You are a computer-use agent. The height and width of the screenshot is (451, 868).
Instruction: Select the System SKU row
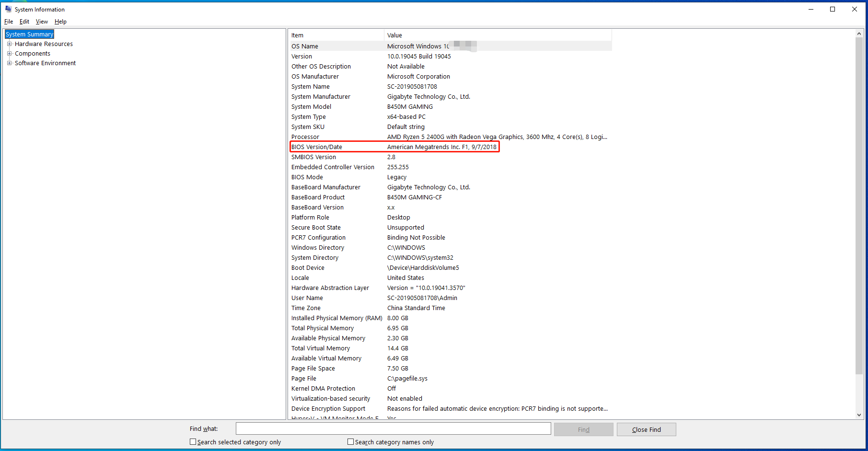click(450, 127)
